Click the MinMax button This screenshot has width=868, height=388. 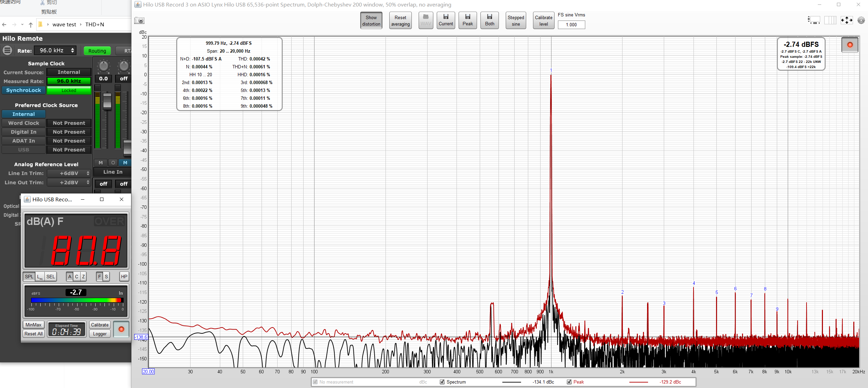33,325
